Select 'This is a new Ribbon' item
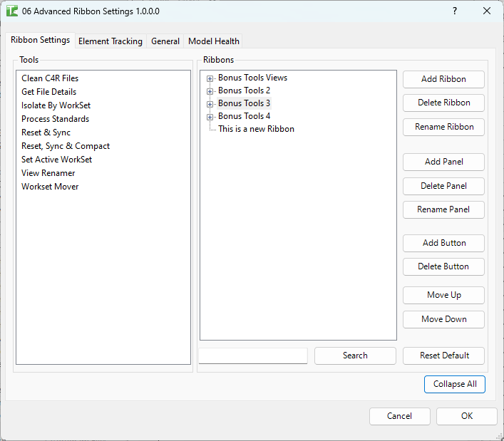504x441 pixels. pyautogui.click(x=256, y=129)
